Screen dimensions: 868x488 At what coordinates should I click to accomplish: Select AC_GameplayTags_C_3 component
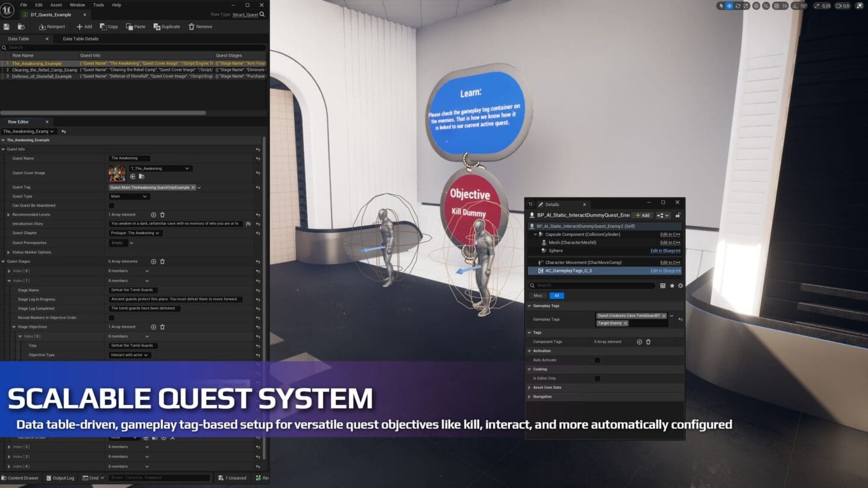pos(606,271)
